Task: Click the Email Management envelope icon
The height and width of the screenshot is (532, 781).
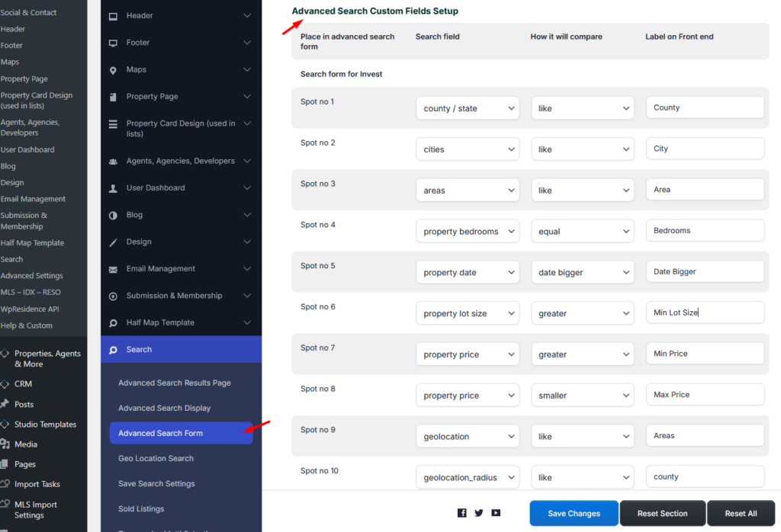Action: coord(113,269)
